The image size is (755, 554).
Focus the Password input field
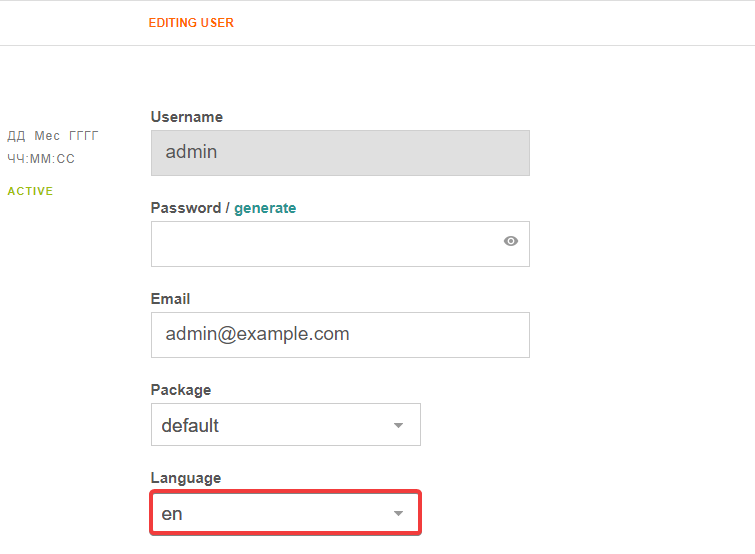pos(325,244)
